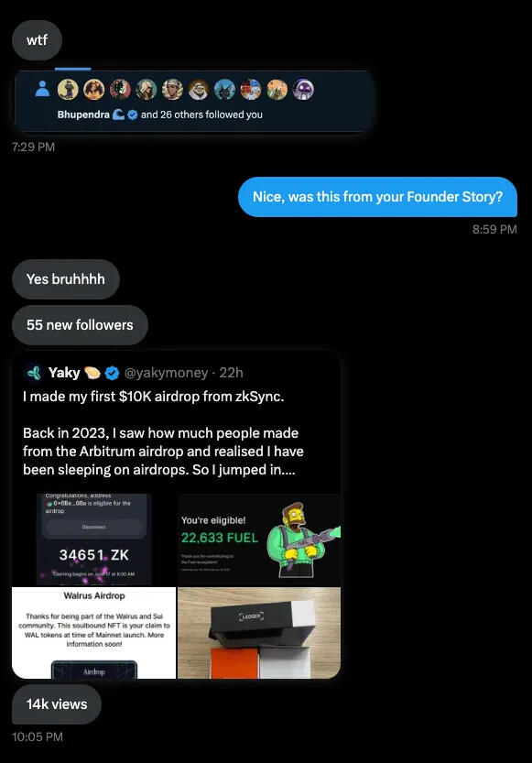Open the 22,633 FUEL eligibility image
Viewport: 532px width, 763px height.
click(259, 540)
